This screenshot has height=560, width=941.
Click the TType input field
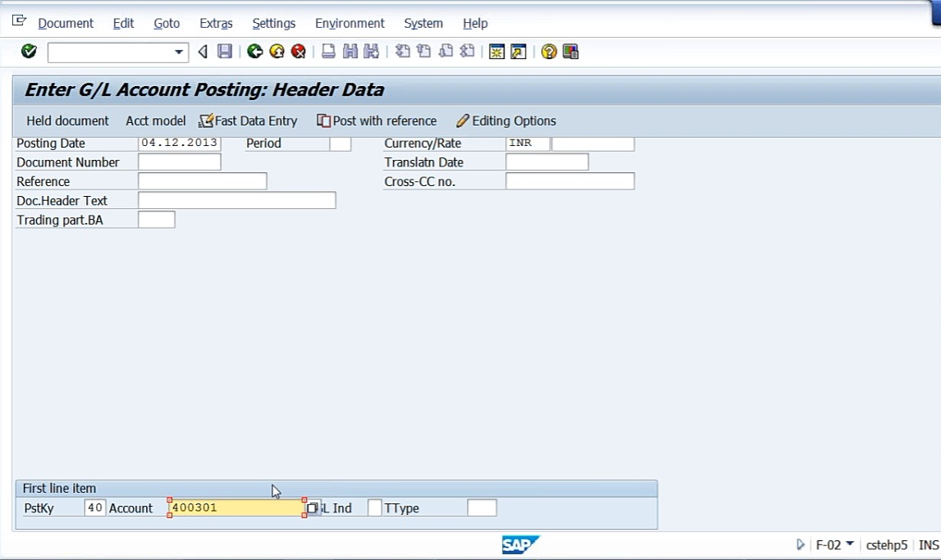(x=482, y=508)
